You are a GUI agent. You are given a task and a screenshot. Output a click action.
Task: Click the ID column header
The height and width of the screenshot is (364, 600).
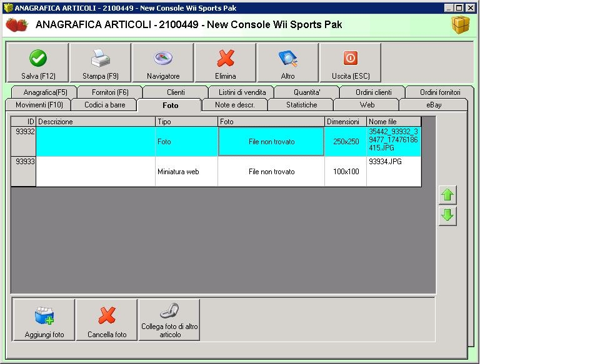pyautogui.click(x=24, y=122)
